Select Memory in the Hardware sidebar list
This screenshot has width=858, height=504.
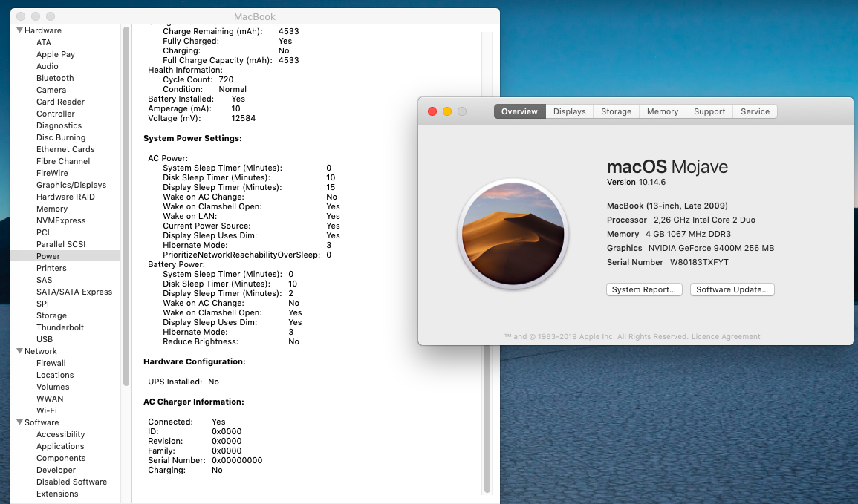[x=52, y=209]
